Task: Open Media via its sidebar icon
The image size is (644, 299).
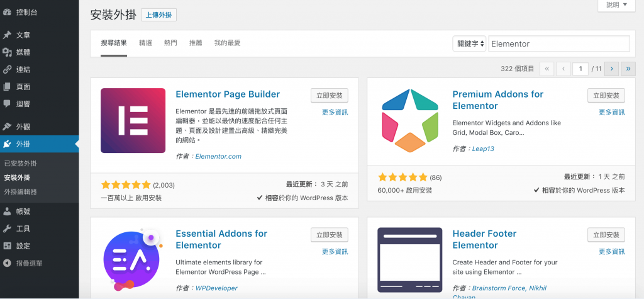Action: [x=7, y=52]
